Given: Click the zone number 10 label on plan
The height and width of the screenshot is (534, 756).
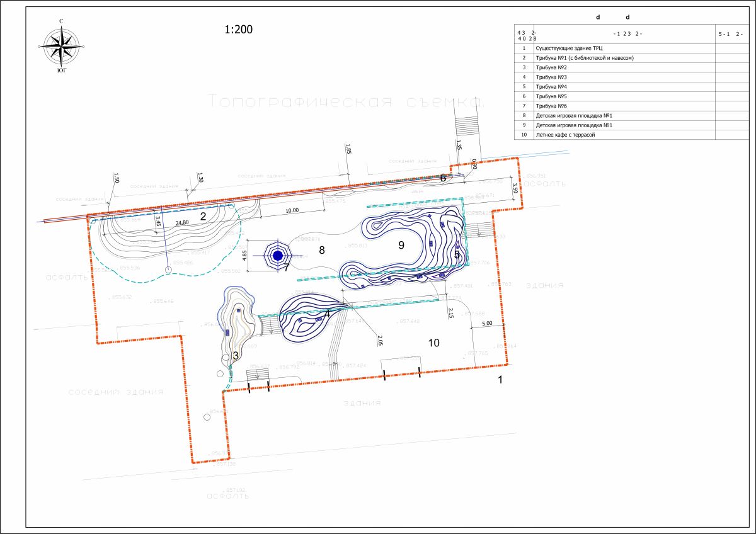Looking at the screenshot, I should (433, 343).
